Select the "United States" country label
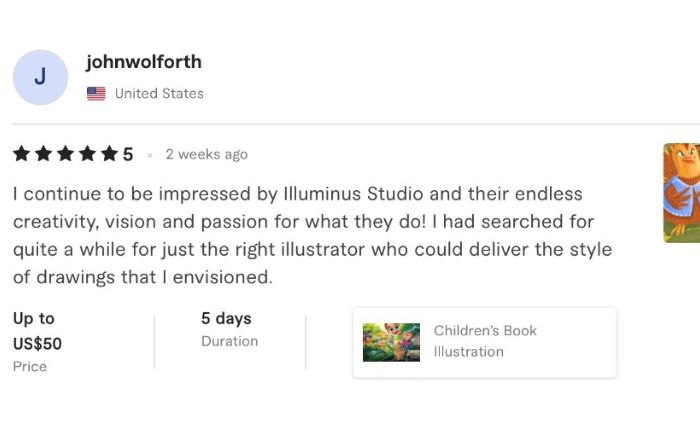Image resolution: width=700 pixels, height=430 pixels. click(159, 94)
